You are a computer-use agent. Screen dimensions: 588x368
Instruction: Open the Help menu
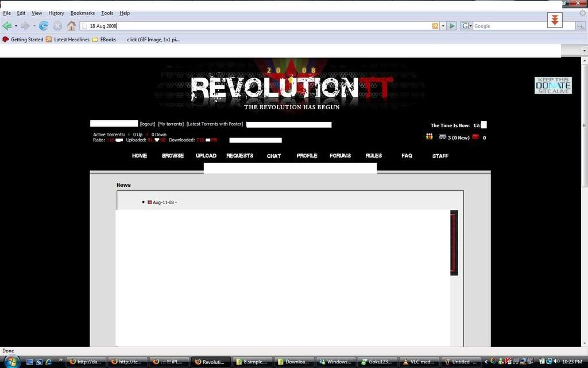coord(125,13)
